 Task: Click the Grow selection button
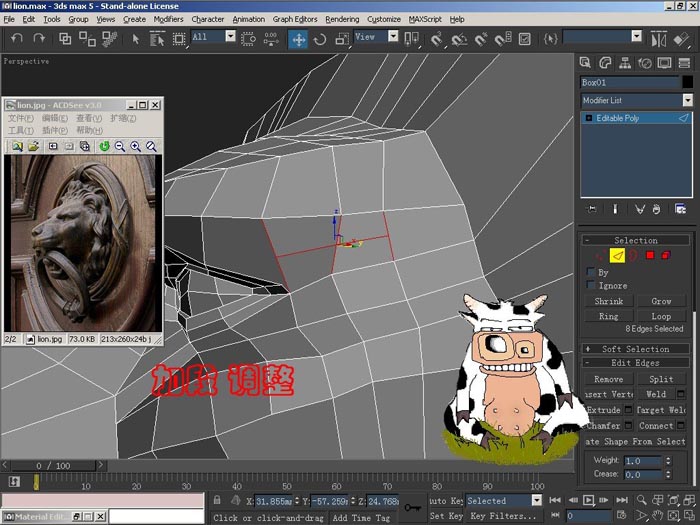point(661,301)
